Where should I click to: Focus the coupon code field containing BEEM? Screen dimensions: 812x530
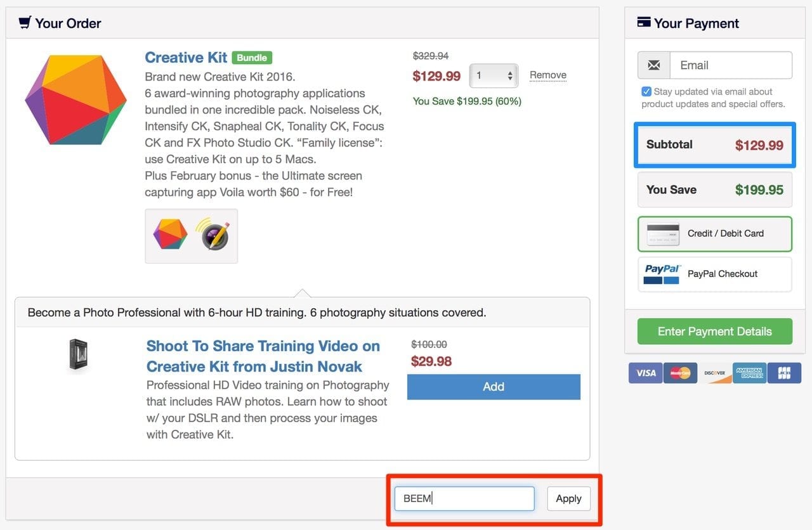coord(464,498)
